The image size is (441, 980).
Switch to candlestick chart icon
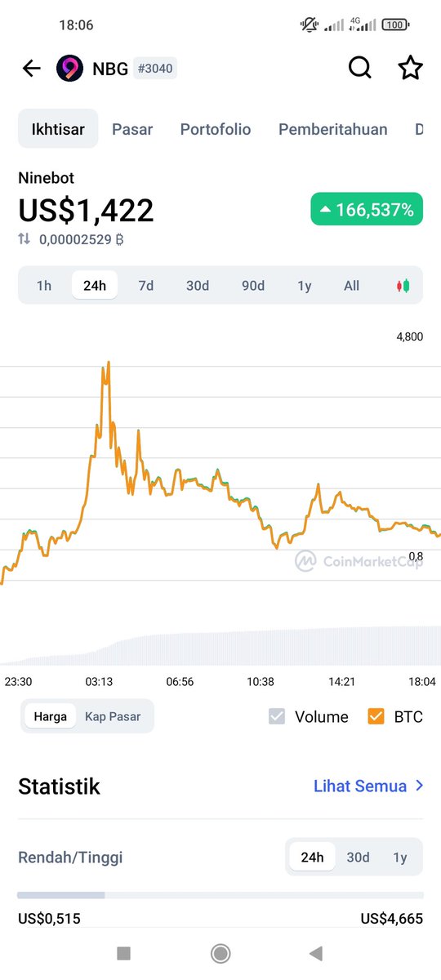[403, 286]
